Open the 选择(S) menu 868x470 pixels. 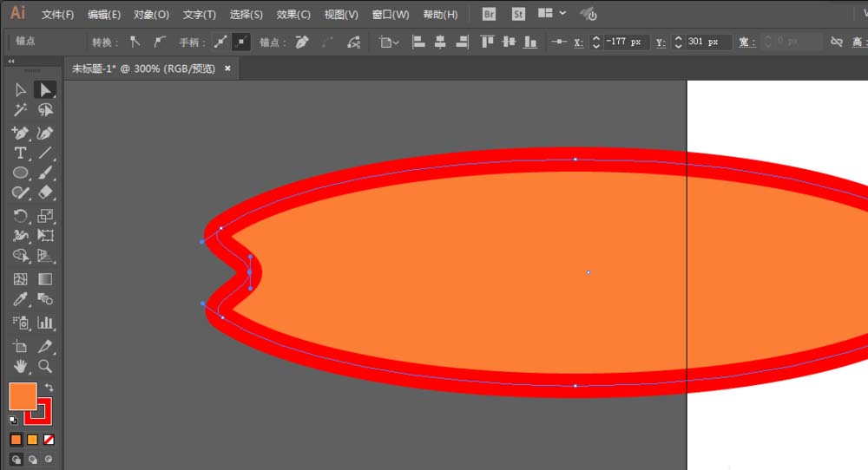pos(247,15)
